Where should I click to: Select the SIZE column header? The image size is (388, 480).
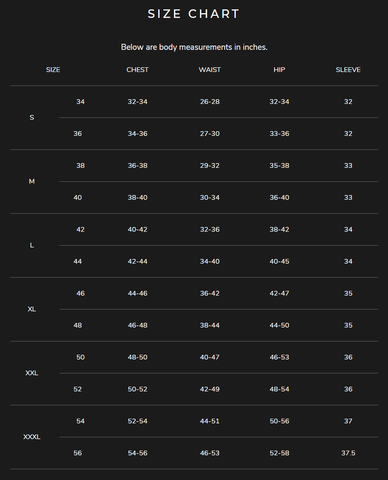tap(53, 70)
